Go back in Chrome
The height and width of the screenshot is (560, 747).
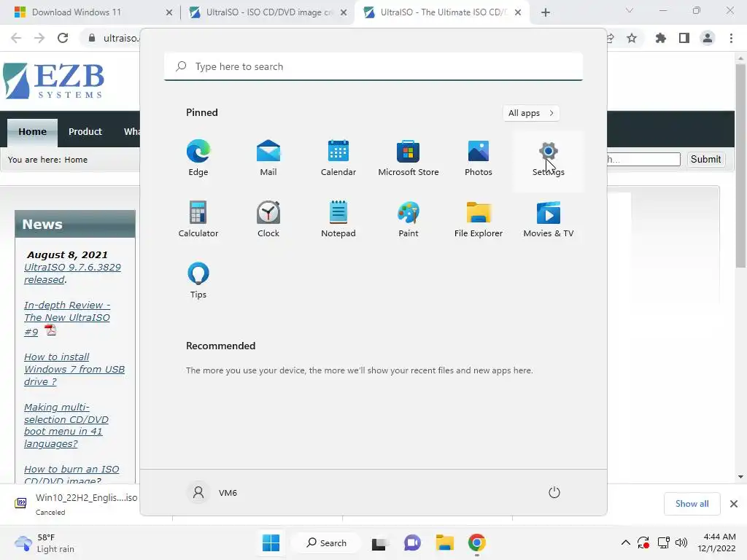16,38
